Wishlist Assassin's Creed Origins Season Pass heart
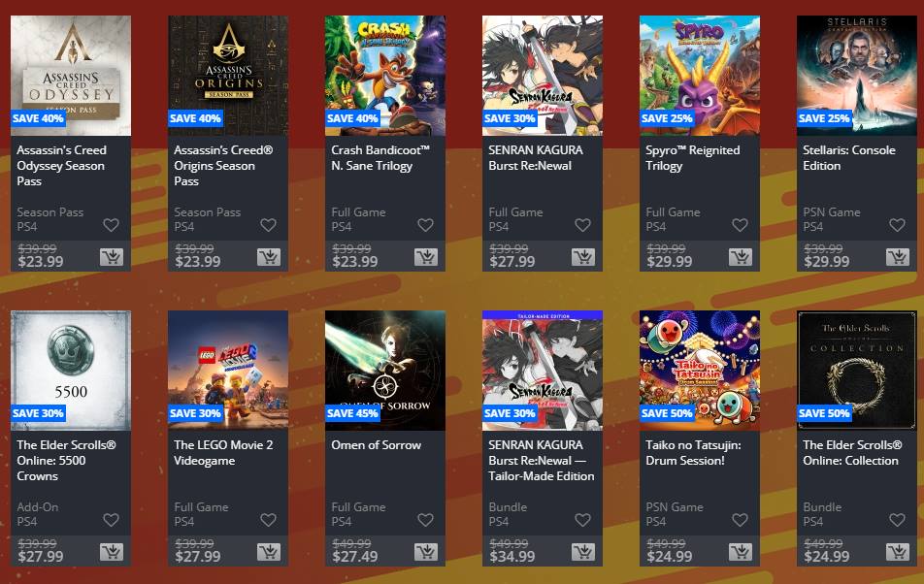Viewport: 924px width, 584px height. point(268,225)
